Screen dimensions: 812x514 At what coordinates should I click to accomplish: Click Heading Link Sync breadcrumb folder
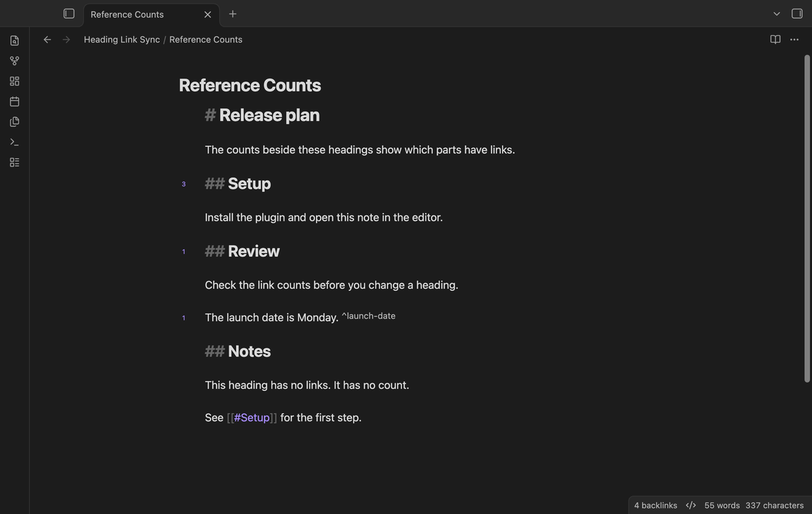122,39
